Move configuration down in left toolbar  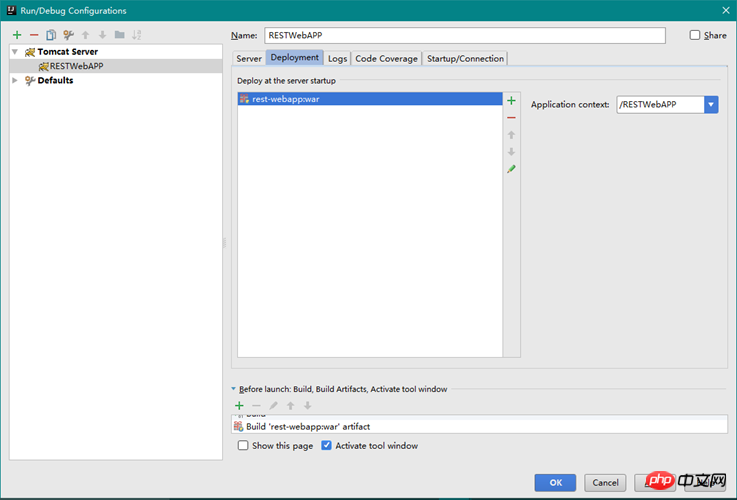[102, 35]
